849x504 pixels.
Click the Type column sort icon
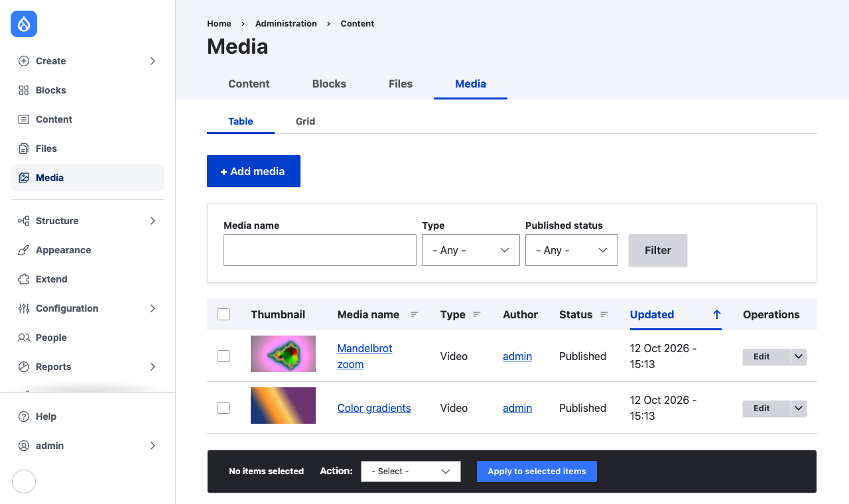point(477,314)
